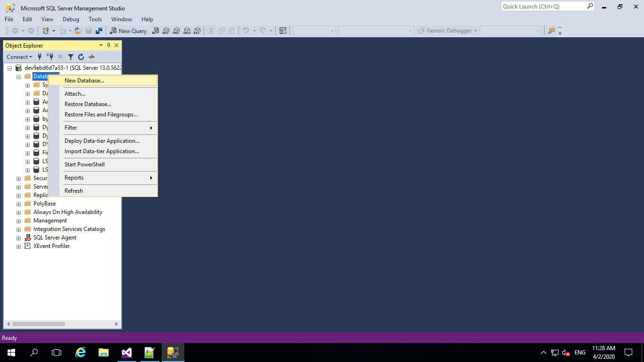
Task: Select Start PowerShell from the context menu
Action: click(103, 165)
